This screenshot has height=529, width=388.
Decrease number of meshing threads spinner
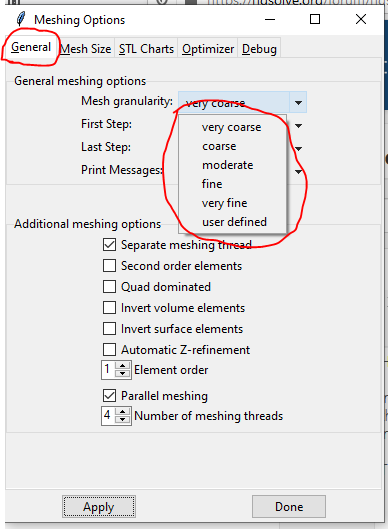[122, 419]
